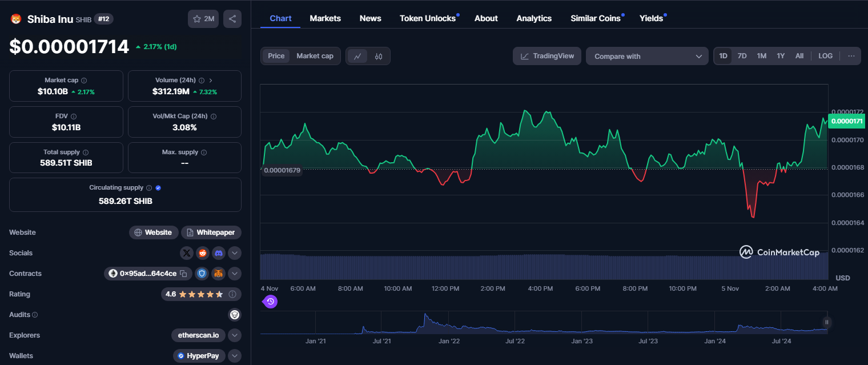
Task: Toggle LOG scale on the chart
Action: point(825,56)
